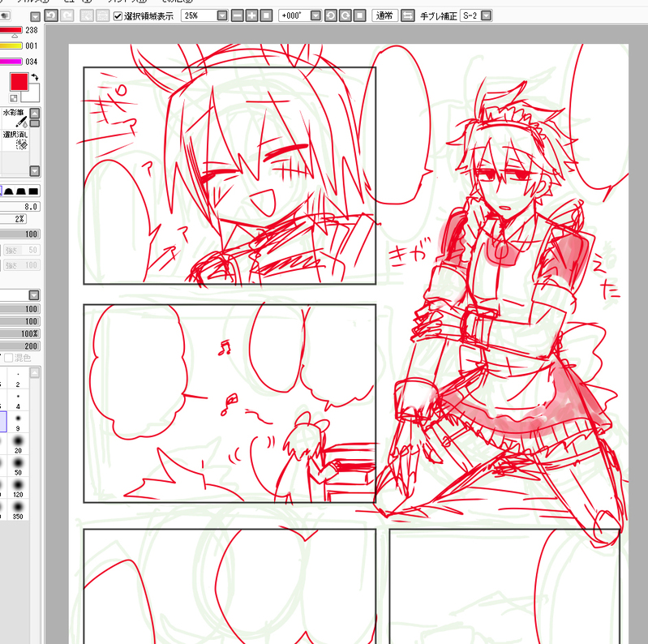Click the deselect selection toolbar icon
Viewport: 648px width, 644px height.
(87, 15)
